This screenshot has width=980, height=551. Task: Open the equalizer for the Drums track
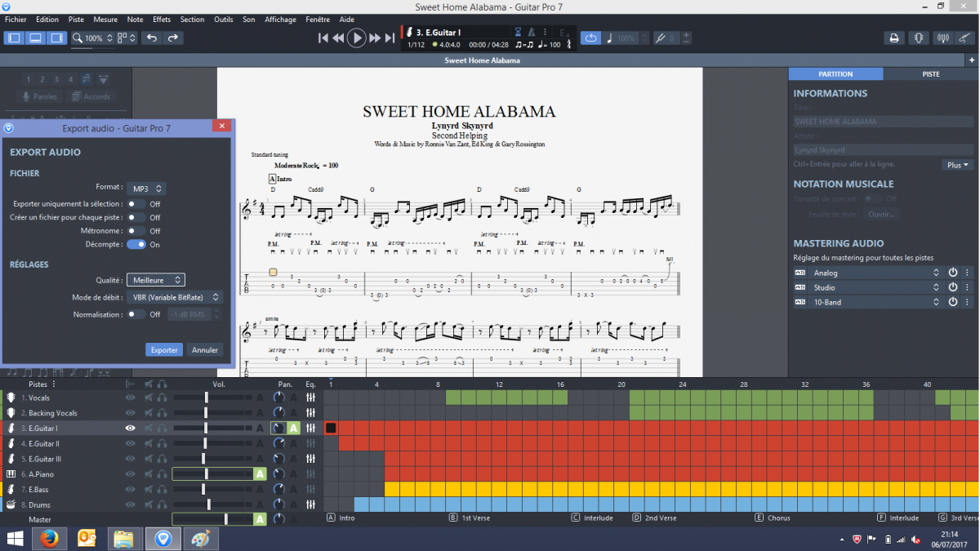tap(310, 504)
